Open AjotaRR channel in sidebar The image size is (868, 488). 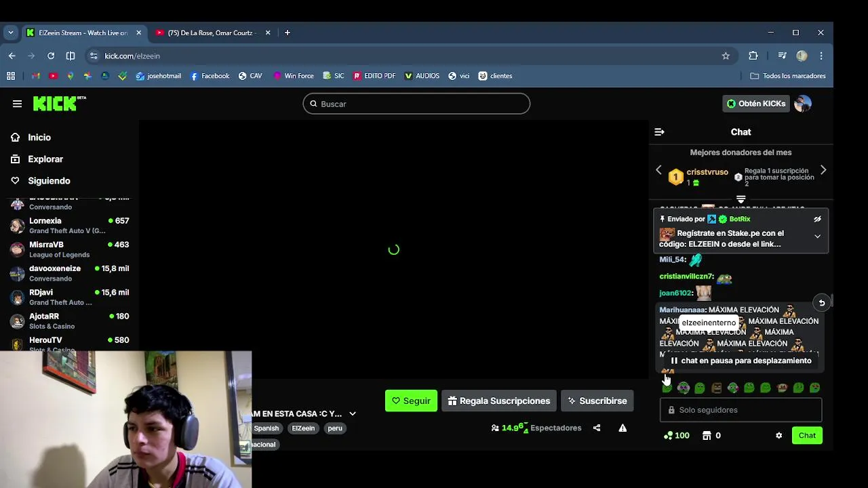69,321
